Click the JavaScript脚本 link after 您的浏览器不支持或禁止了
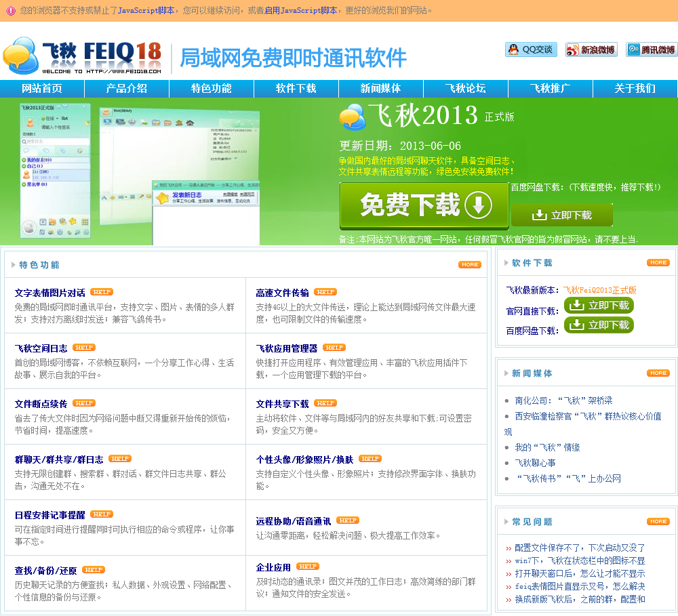Screen dimensions: 678x616 pyautogui.click(x=146, y=10)
